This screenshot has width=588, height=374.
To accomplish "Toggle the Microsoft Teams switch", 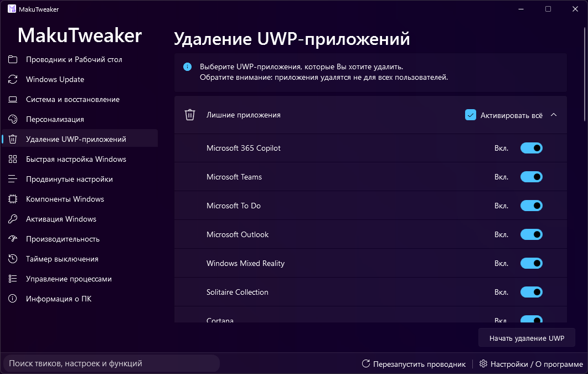I will [532, 177].
